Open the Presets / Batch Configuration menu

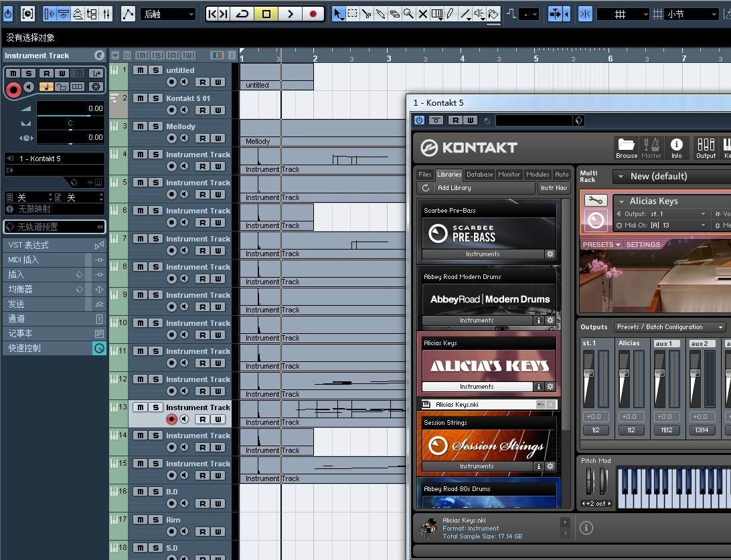(669, 327)
